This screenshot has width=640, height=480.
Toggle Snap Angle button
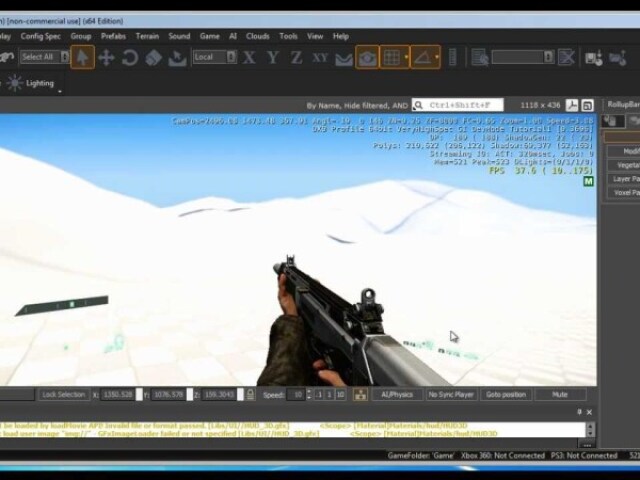tap(422, 57)
